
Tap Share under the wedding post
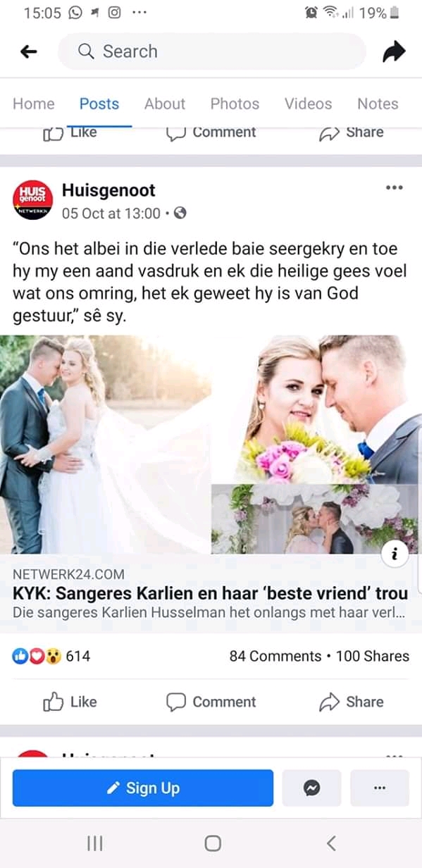351,702
